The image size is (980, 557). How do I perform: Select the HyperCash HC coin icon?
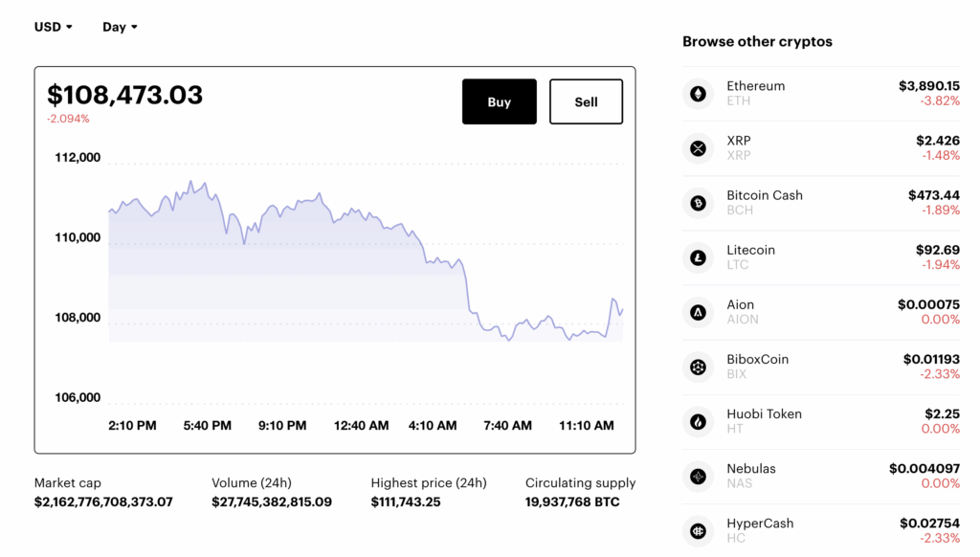pyautogui.click(x=698, y=530)
